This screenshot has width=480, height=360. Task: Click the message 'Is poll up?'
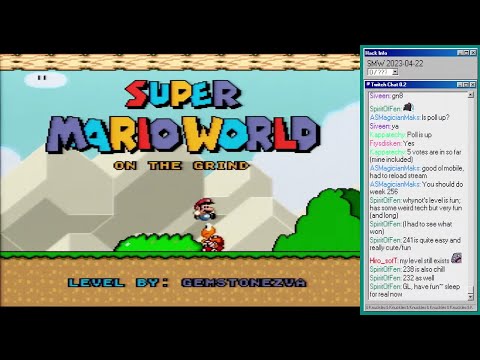pyautogui.click(x=410, y=118)
